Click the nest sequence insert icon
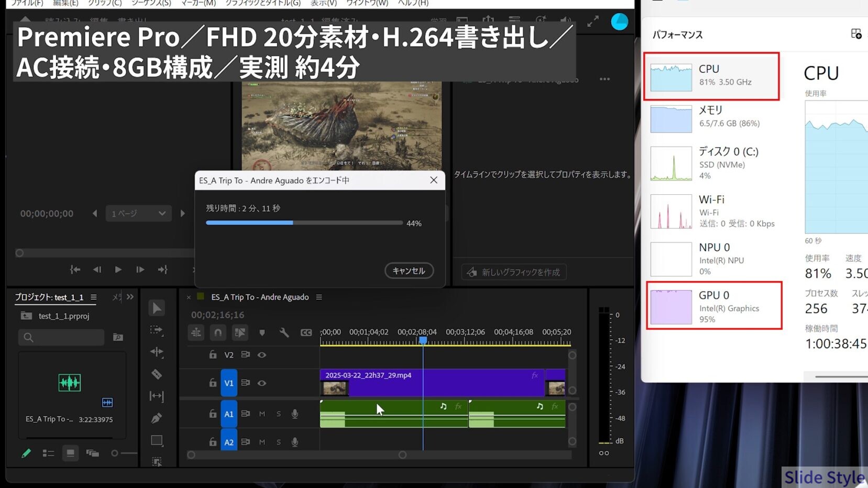Image resolution: width=868 pixels, height=488 pixels. pyautogui.click(x=196, y=332)
